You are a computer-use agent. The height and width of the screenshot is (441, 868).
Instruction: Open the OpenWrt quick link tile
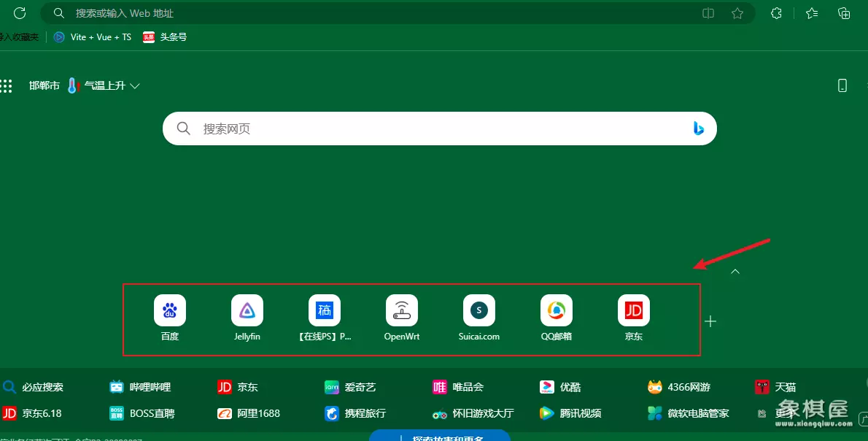pos(402,311)
